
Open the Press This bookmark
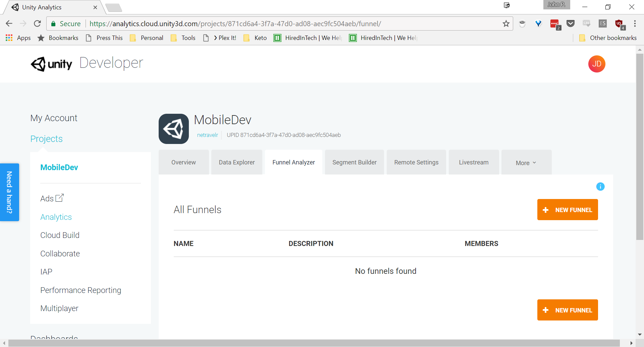click(104, 38)
